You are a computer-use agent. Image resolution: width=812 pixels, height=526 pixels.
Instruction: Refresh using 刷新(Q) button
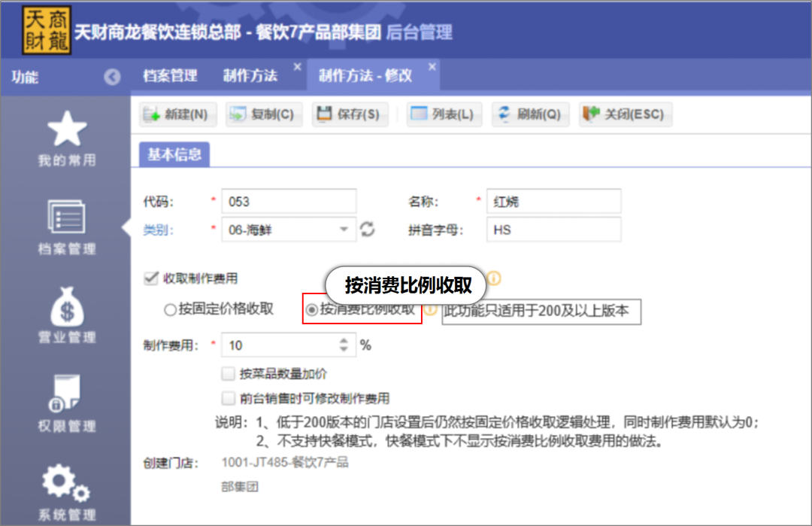530,114
